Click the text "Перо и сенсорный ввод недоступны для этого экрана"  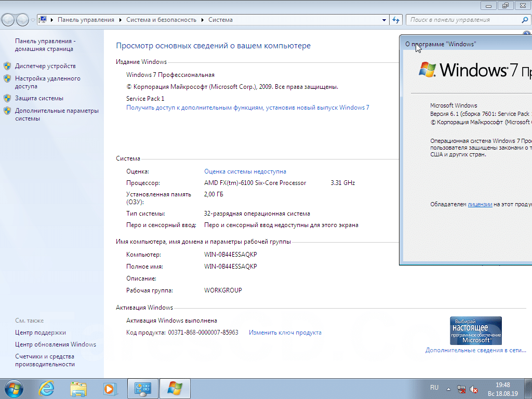coord(281,225)
